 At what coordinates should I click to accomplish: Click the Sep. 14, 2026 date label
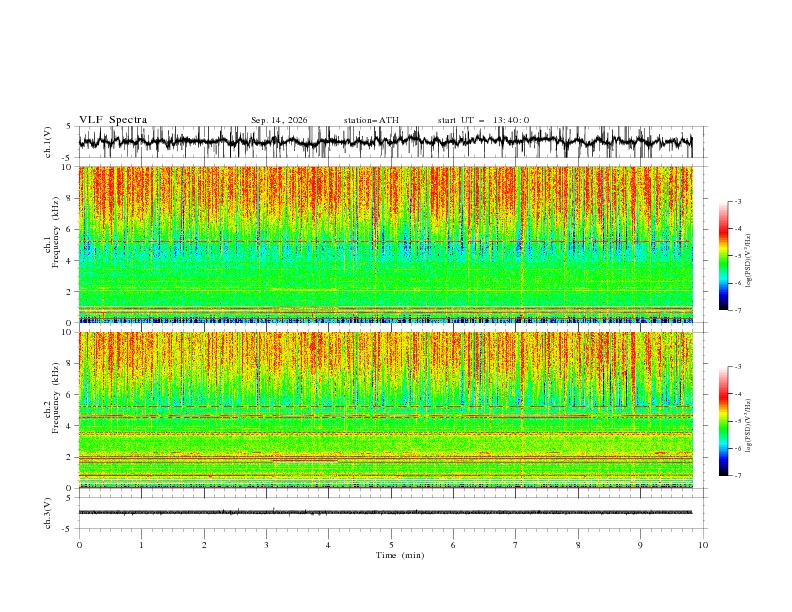coord(279,120)
